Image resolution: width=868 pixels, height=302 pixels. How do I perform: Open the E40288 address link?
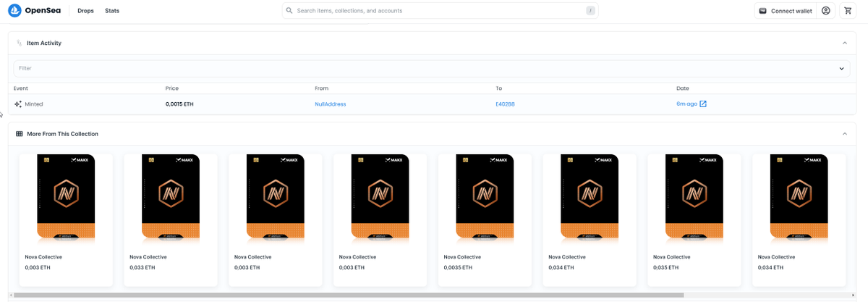505,104
